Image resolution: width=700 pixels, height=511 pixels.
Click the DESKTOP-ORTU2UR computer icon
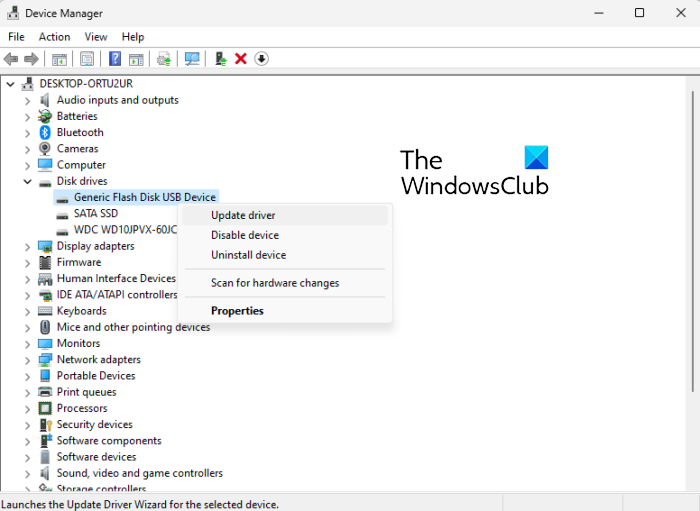28,83
